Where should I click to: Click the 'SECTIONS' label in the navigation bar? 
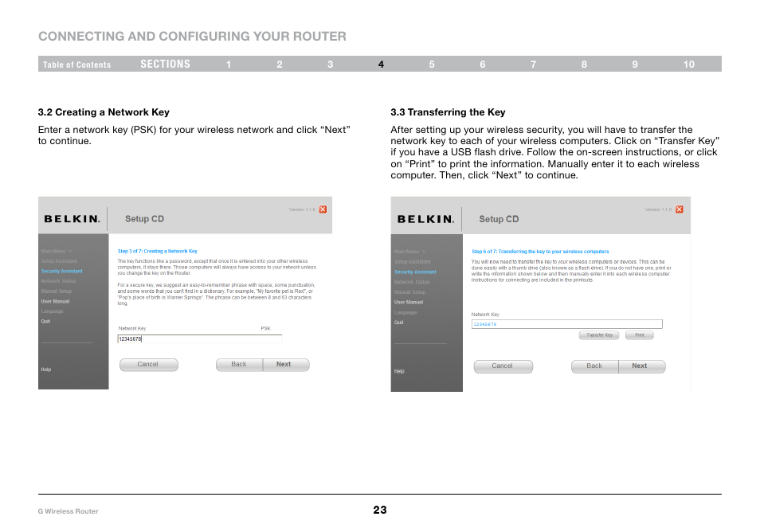[165, 64]
